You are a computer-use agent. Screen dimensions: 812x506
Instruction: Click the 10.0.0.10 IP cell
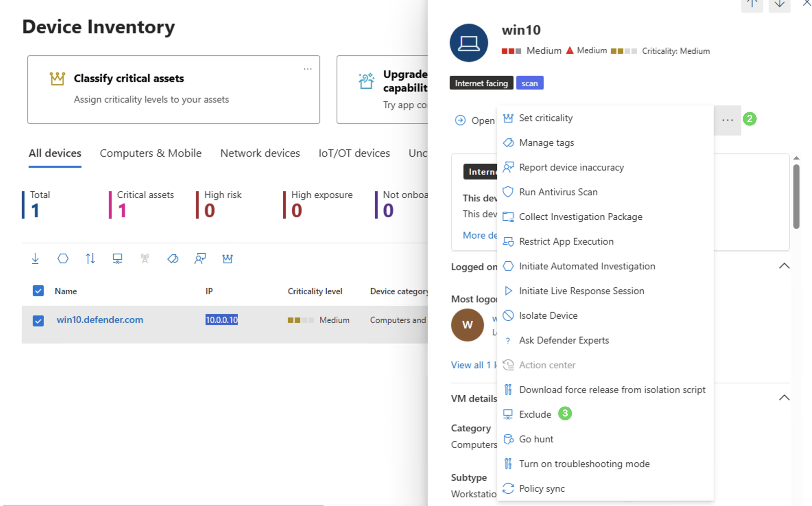(222, 320)
